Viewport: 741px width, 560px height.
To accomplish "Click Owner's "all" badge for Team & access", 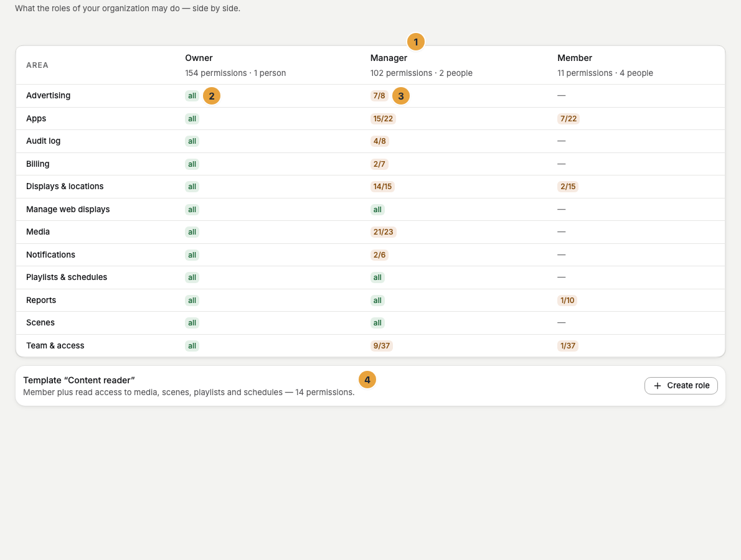I will (x=192, y=345).
